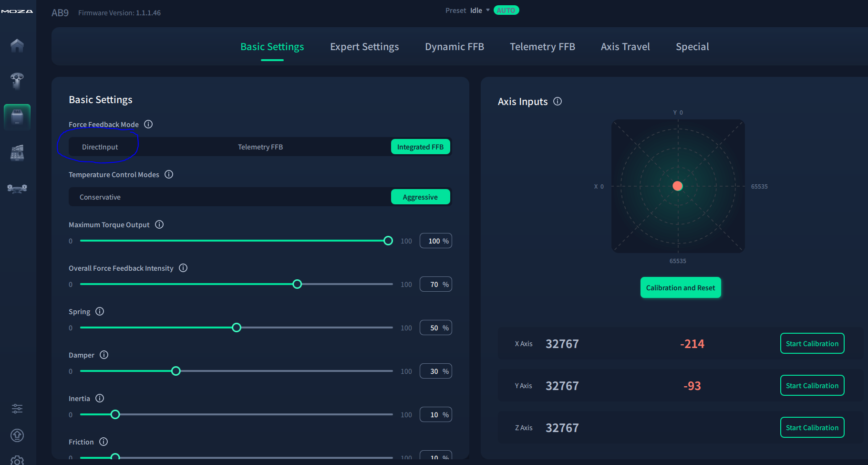This screenshot has width=868, height=465.
Task: Switch to Expert Settings tab
Action: (364, 47)
